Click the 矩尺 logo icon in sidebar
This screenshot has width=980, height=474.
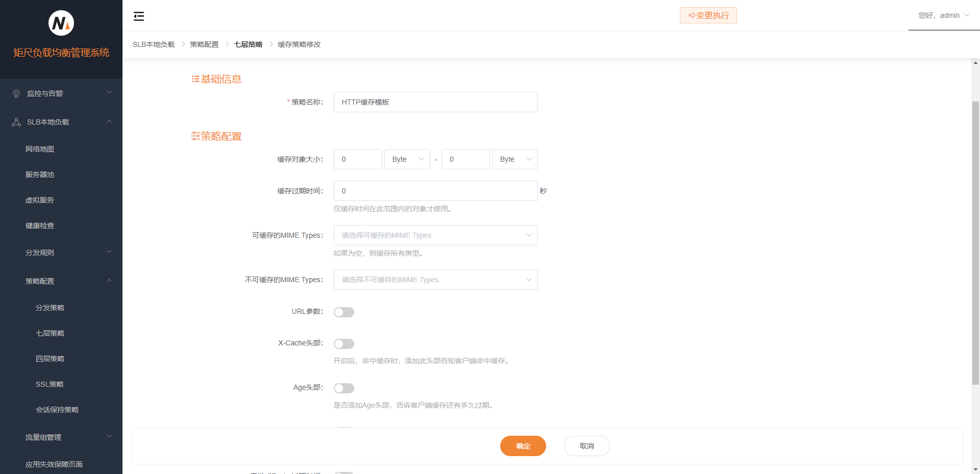61,22
